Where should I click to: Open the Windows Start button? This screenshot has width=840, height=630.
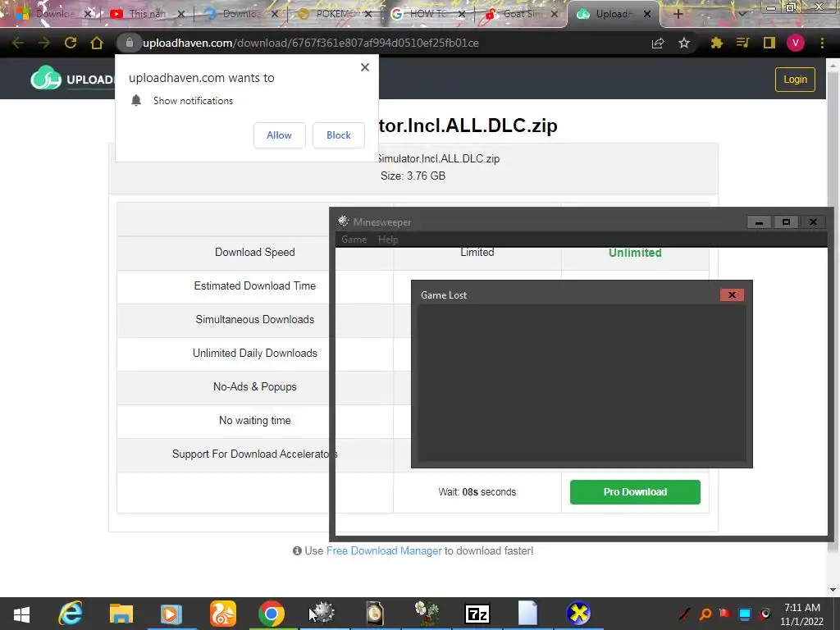21,614
